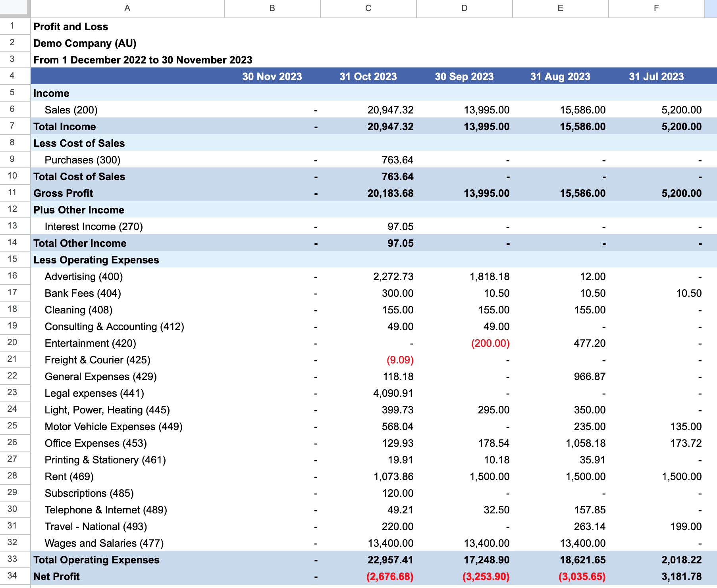Click the 'Bank Fees (404)' cell
Image resolution: width=717 pixels, height=588 pixels.
click(x=127, y=293)
